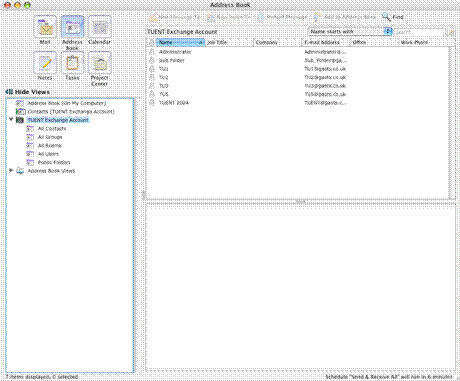
Task: Select All Rooms in sidebar
Action: (50, 146)
